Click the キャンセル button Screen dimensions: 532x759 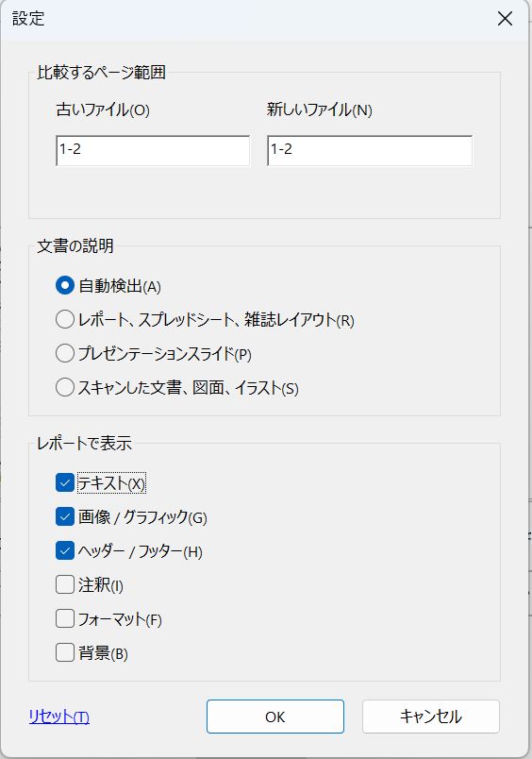tap(431, 717)
